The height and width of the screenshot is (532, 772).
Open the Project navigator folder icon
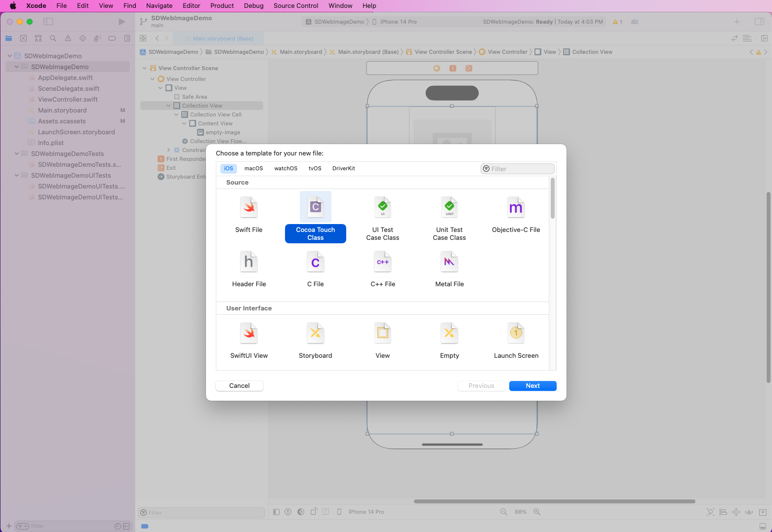(8, 38)
